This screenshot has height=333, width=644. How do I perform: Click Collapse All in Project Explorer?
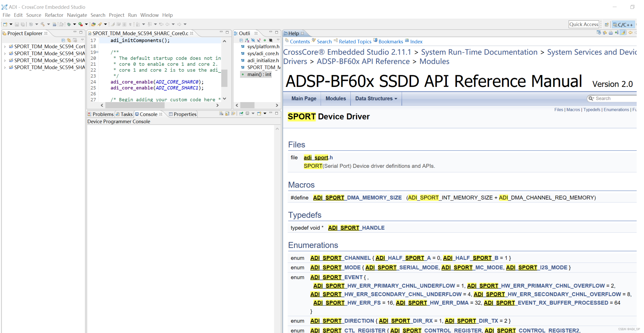click(x=63, y=40)
